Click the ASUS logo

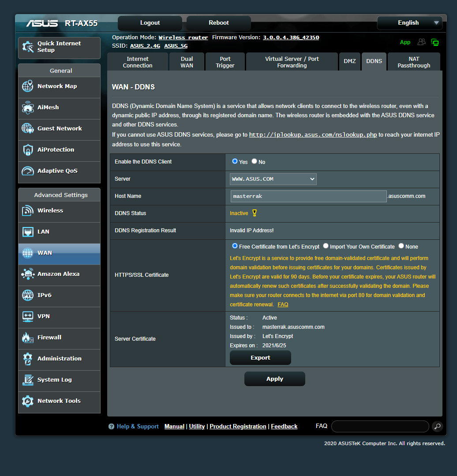pyautogui.click(x=42, y=23)
